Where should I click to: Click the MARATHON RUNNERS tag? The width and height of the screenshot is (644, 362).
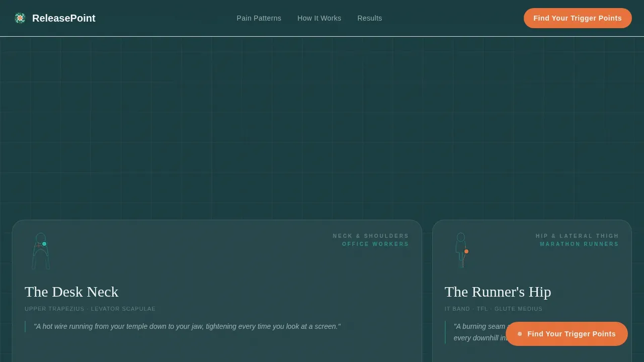coord(579,244)
